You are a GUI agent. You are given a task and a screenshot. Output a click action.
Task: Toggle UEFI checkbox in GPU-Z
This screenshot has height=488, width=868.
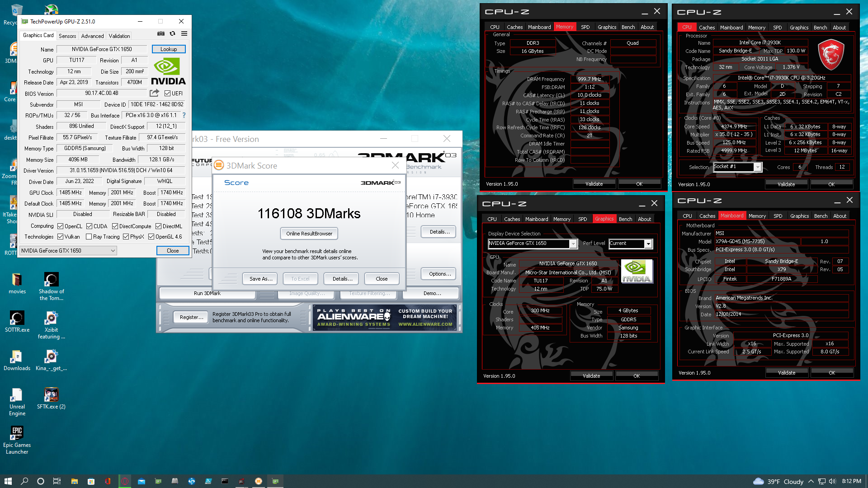pos(167,94)
